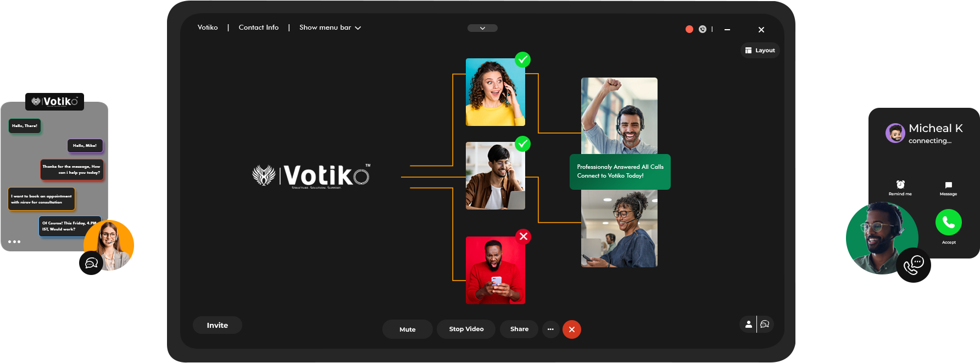The height and width of the screenshot is (363, 980).
Task: Open the Votiko menu item
Action: click(208, 28)
